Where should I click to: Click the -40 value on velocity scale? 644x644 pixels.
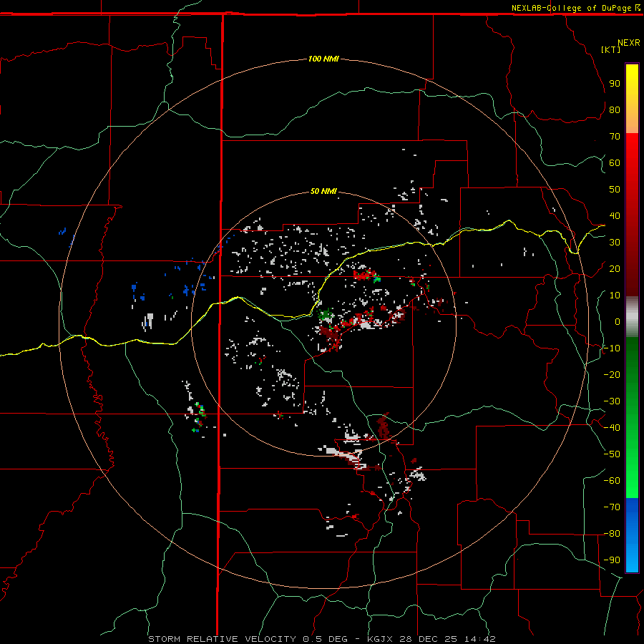pos(612,428)
